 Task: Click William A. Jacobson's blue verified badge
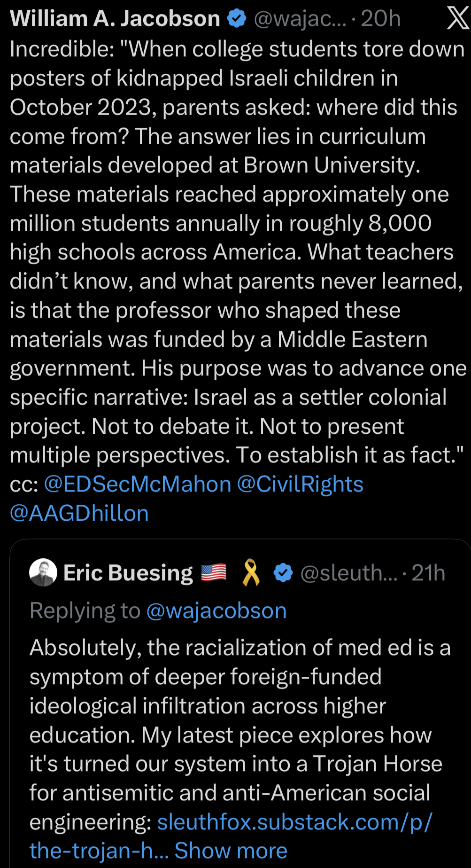(237, 19)
